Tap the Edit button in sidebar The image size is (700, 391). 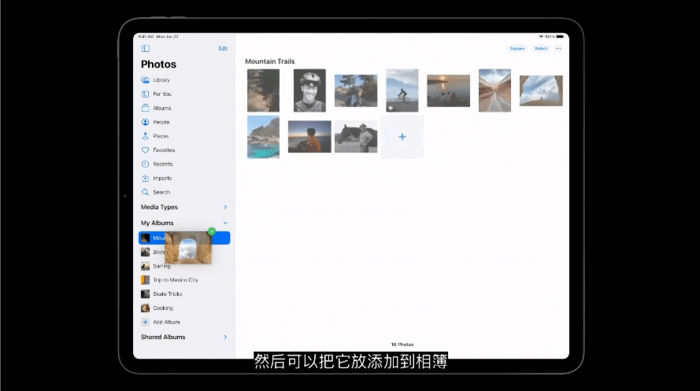(223, 48)
